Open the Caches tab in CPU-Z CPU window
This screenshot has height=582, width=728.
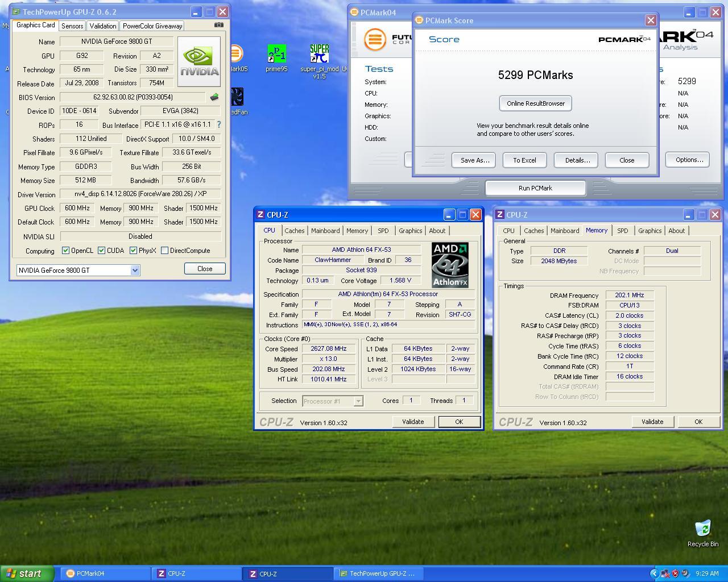294,231
